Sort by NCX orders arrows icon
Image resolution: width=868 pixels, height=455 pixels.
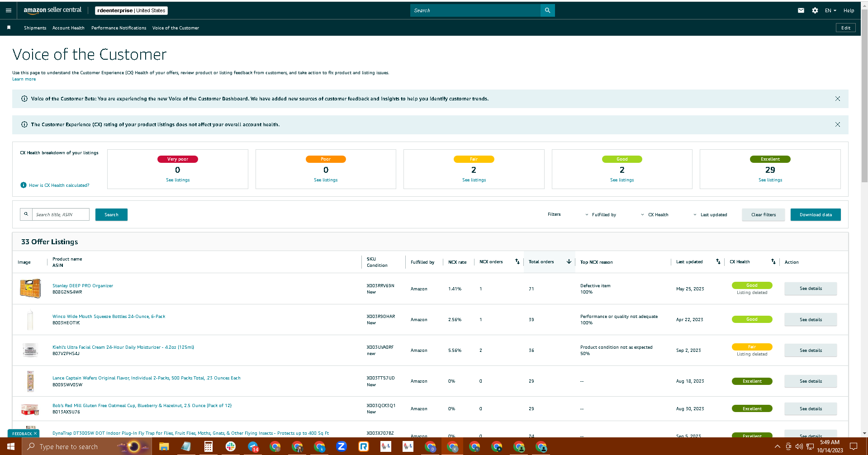[x=517, y=261]
